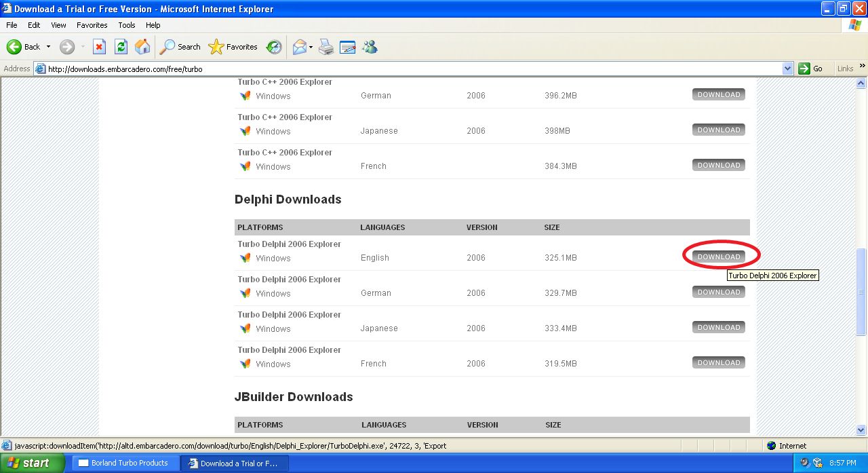
Task: Stop page loading with red X icon
Action: [99, 47]
